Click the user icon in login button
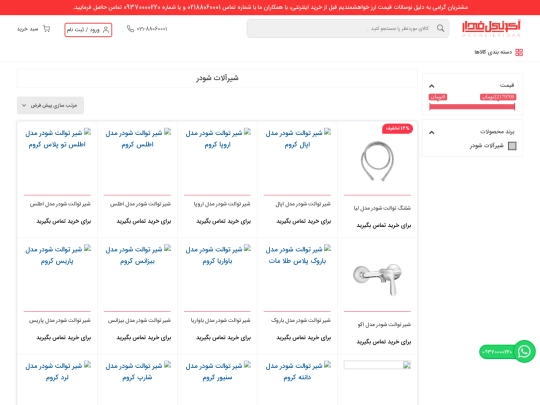Viewport: 540px width, 405px height. (x=106, y=30)
